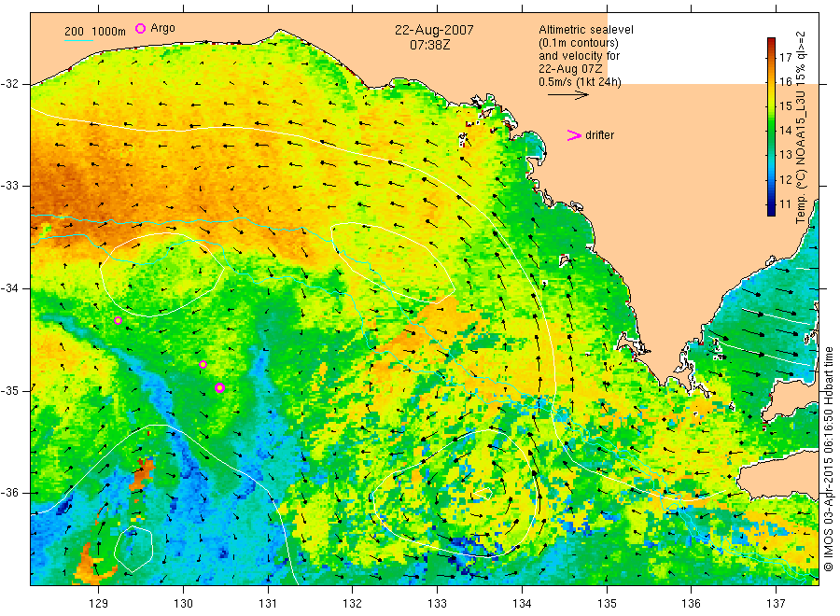Click the colorbar tick value 17

pos(785,57)
